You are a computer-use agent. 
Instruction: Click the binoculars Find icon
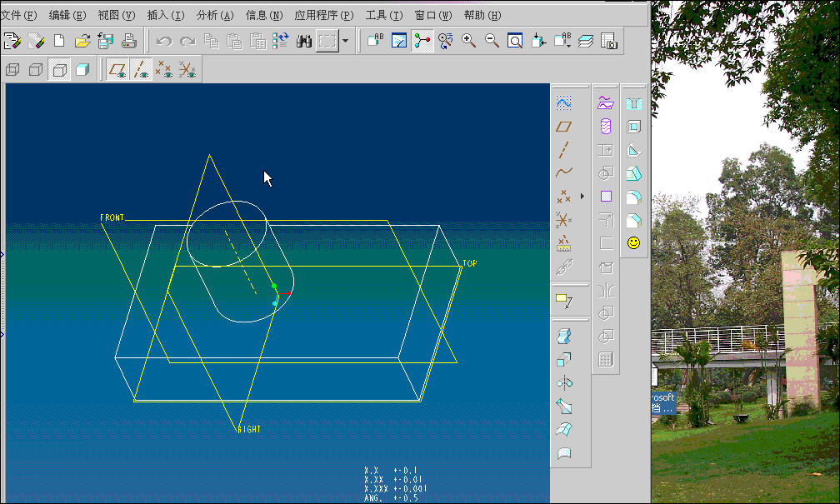click(303, 41)
